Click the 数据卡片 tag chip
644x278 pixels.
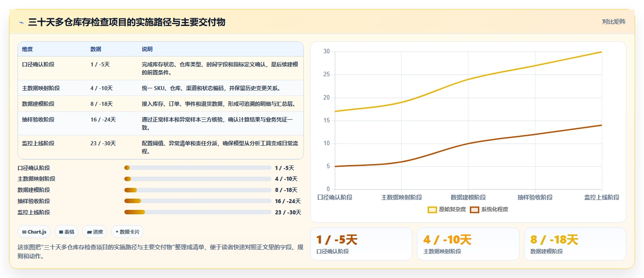point(127,232)
